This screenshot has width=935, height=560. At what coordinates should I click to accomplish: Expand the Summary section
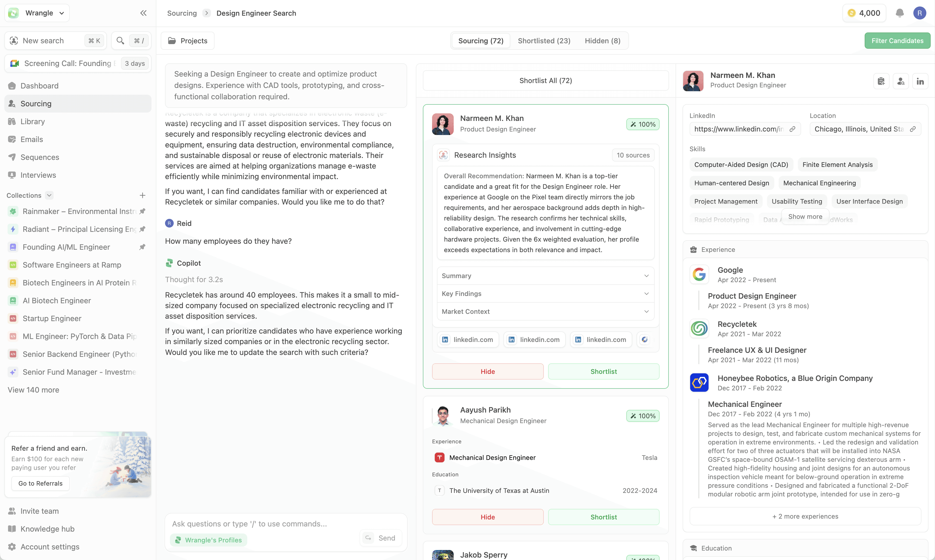pos(545,276)
